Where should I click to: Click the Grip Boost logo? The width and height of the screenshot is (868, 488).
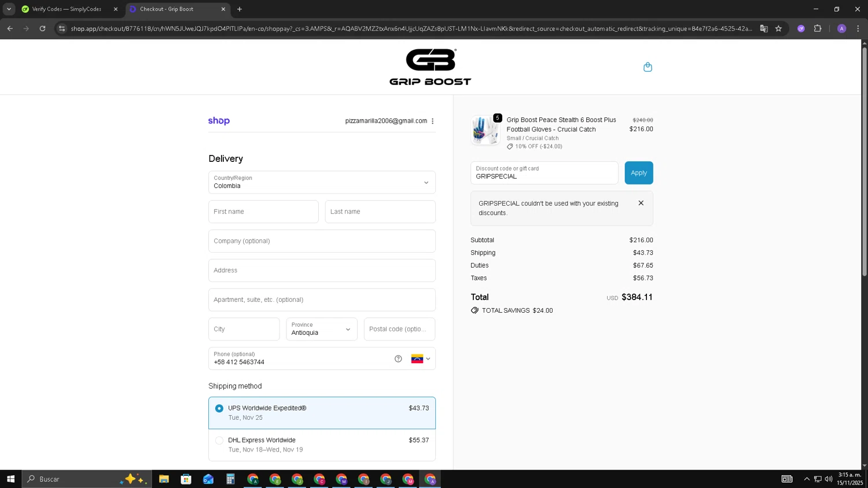(x=431, y=67)
